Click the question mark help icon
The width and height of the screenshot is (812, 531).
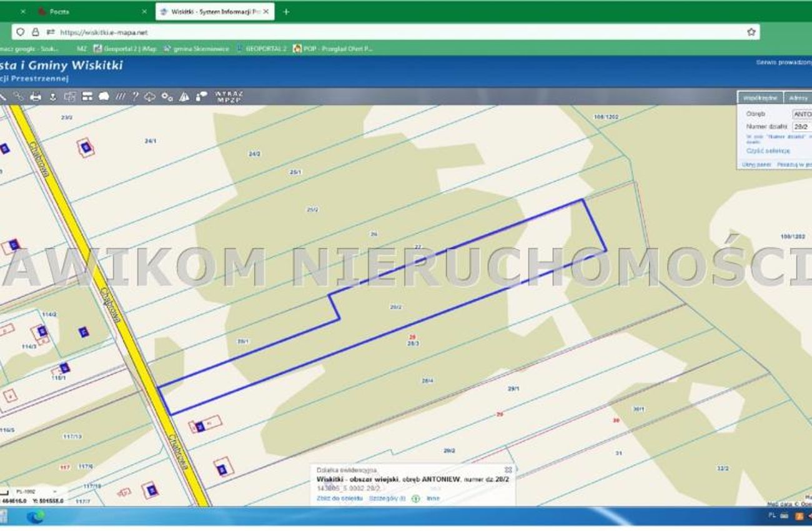tap(135, 96)
